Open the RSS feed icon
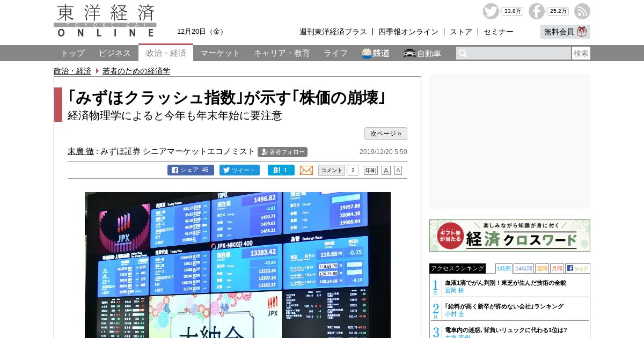 (x=582, y=11)
